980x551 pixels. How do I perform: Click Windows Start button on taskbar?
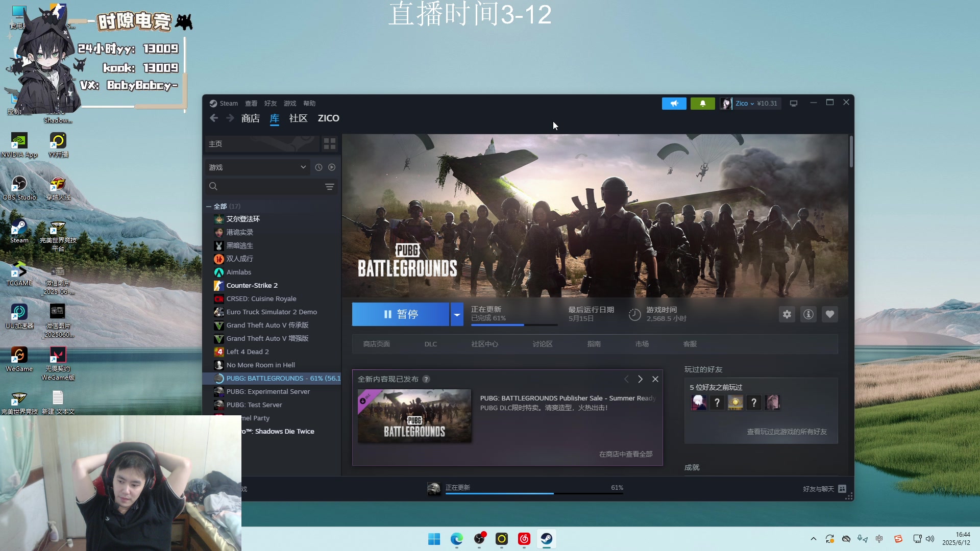[x=434, y=539]
